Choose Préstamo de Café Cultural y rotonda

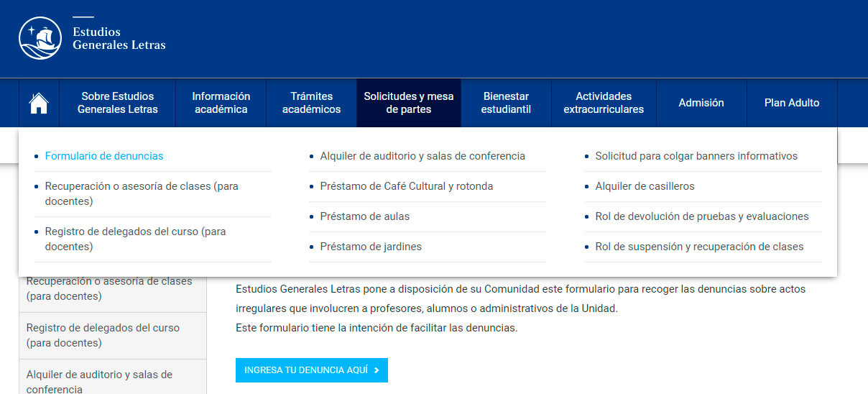pyautogui.click(x=407, y=186)
